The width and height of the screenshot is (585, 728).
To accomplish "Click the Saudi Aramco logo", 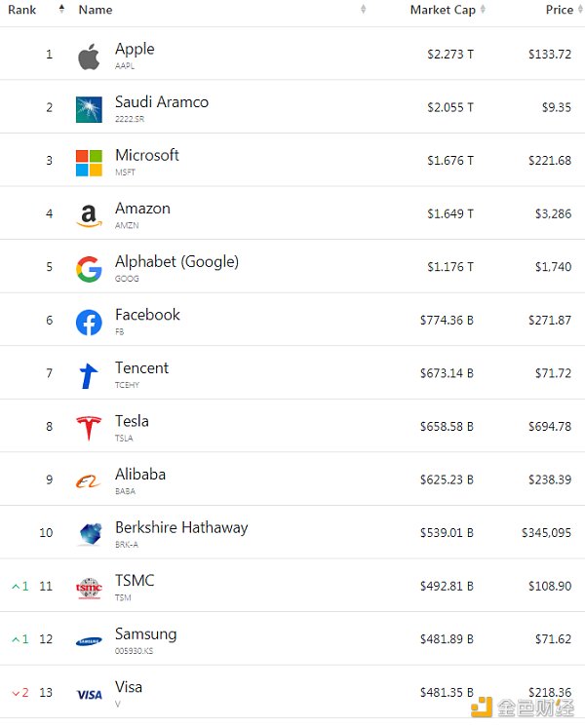I will tap(89, 109).
